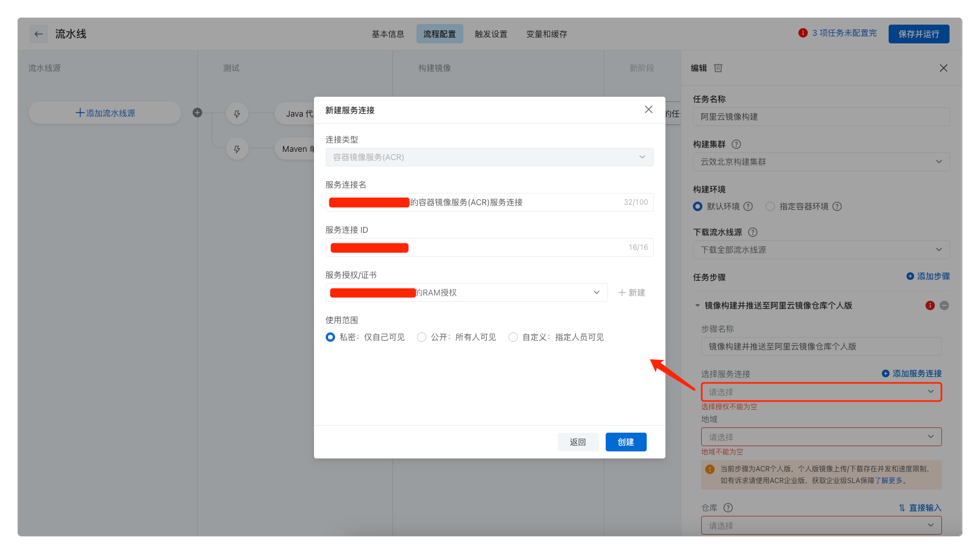This screenshot has height=554, width=980.
Task: Close the 编辑 side panel
Action: (x=943, y=68)
